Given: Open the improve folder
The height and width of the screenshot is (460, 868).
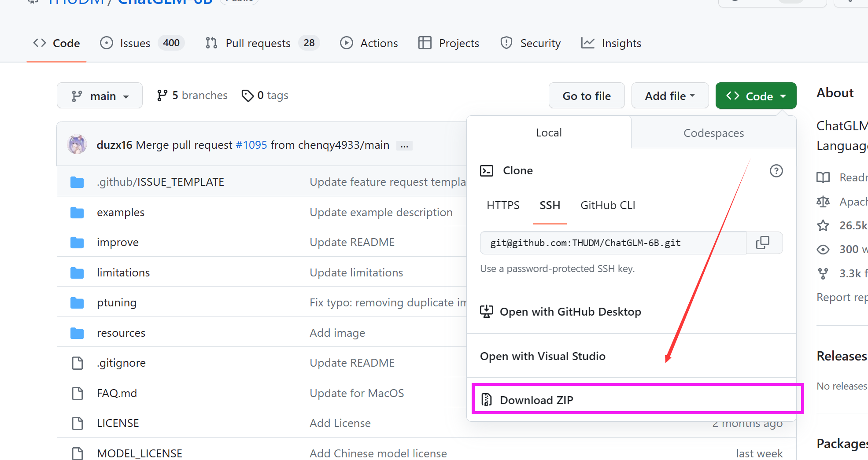Looking at the screenshot, I should pyautogui.click(x=118, y=242).
